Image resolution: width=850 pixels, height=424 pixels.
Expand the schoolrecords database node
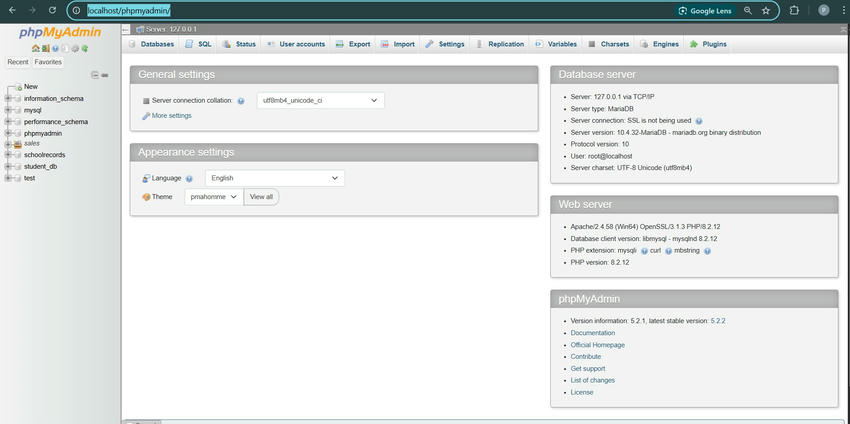point(8,155)
